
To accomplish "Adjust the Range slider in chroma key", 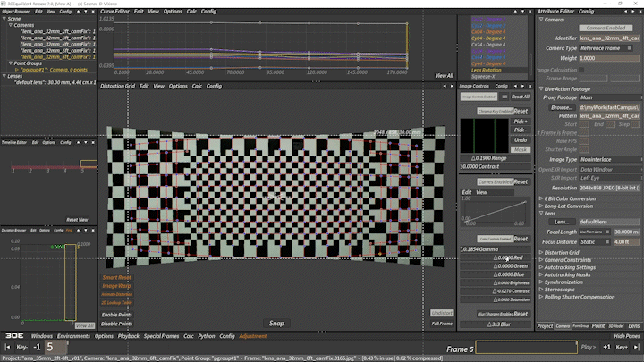I will pyautogui.click(x=495, y=158).
